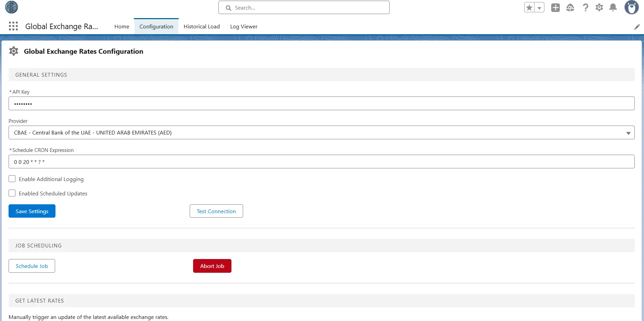
Task: Tick the Enabled Scheduled Updates checkbox
Action: point(12,193)
